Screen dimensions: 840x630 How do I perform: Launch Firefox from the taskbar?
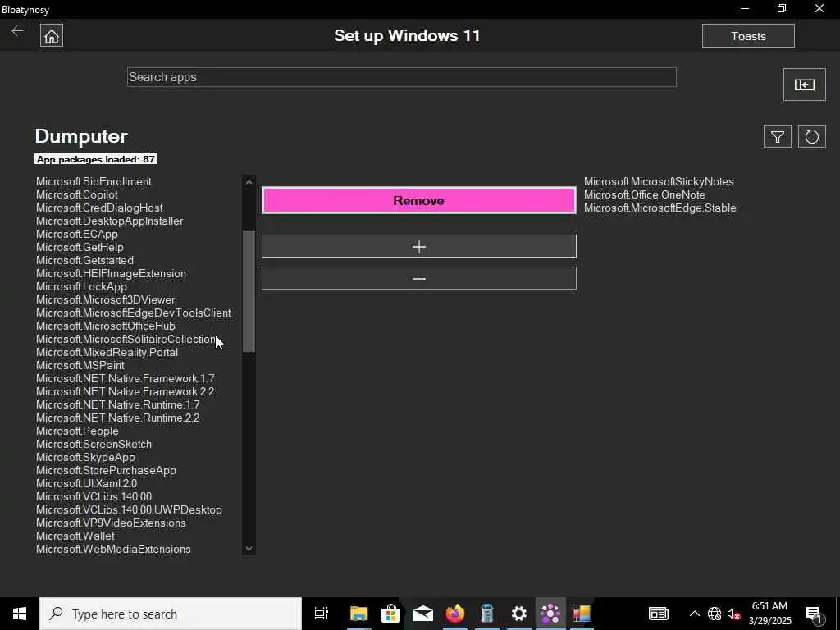454,614
